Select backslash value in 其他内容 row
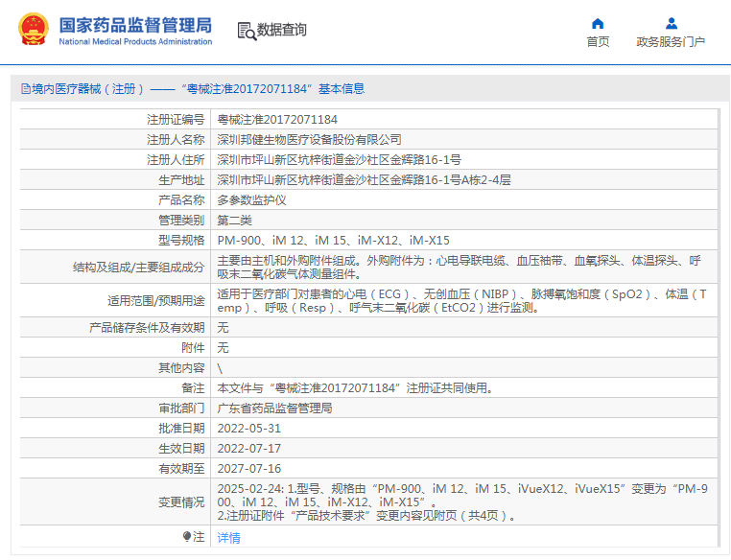The height and width of the screenshot is (560, 731). point(220,368)
